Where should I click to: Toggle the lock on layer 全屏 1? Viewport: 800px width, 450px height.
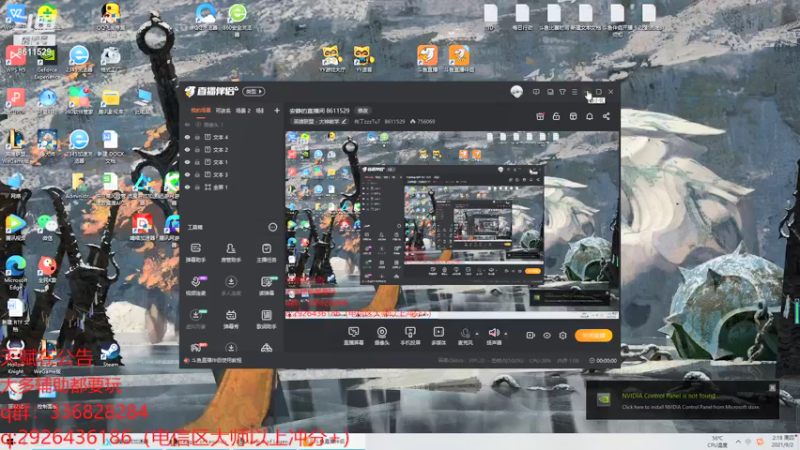[x=197, y=187]
